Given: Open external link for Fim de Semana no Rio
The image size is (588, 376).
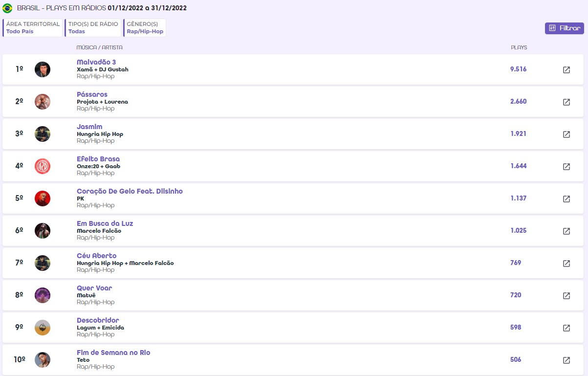Looking at the screenshot, I should (x=566, y=360).
